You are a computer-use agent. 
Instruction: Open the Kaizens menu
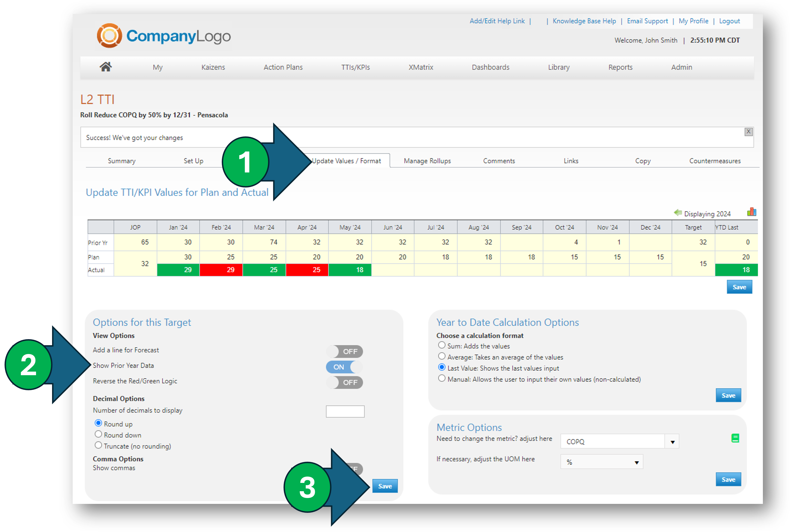click(x=213, y=67)
